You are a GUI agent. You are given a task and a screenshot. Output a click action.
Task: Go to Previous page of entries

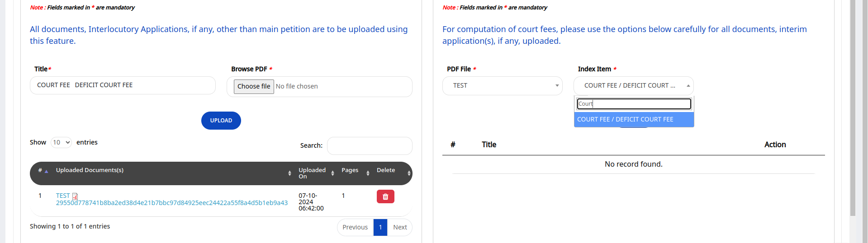point(355,227)
